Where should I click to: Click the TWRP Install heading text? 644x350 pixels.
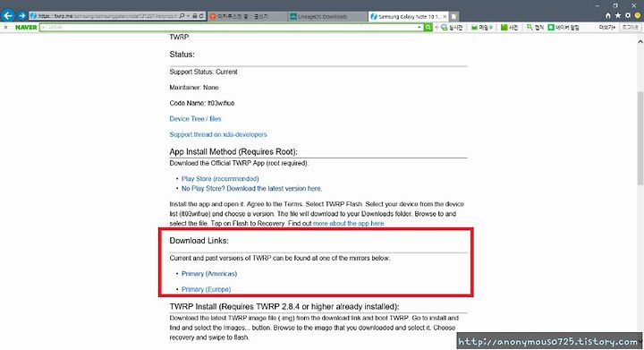[284, 306]
